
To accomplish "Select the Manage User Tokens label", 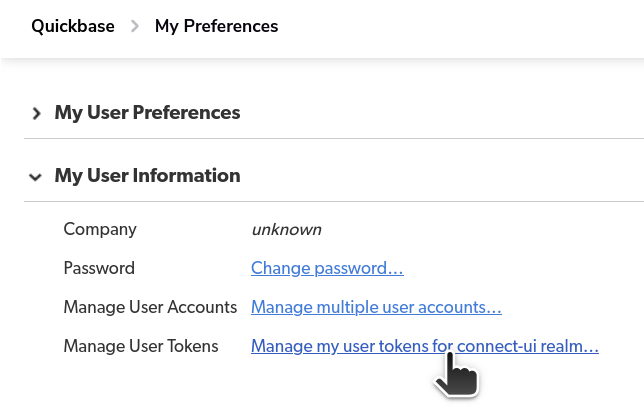I will coord(141,346).
